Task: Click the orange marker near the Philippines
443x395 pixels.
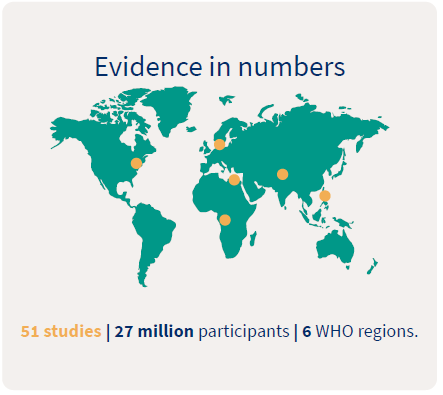Action: pyautogui.click(x=325, y=196)
